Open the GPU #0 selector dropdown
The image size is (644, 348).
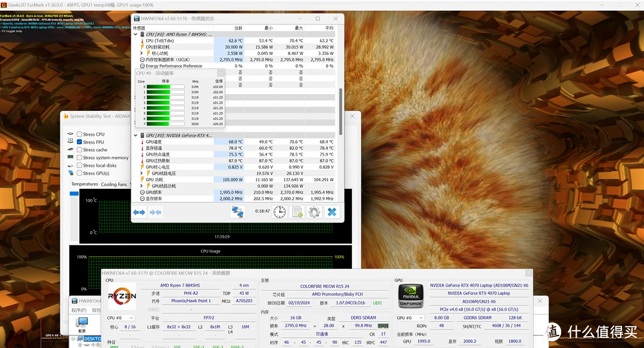tap(410, 318)
